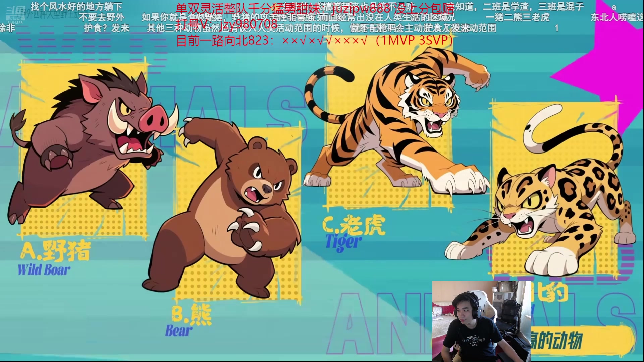
Task: Click the streamer webcam overlay
Action: click(x=481, y=321)
